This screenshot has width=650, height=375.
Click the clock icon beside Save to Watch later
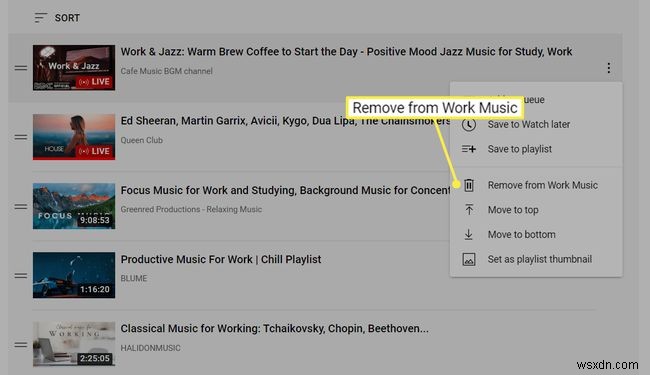[469, 125]
